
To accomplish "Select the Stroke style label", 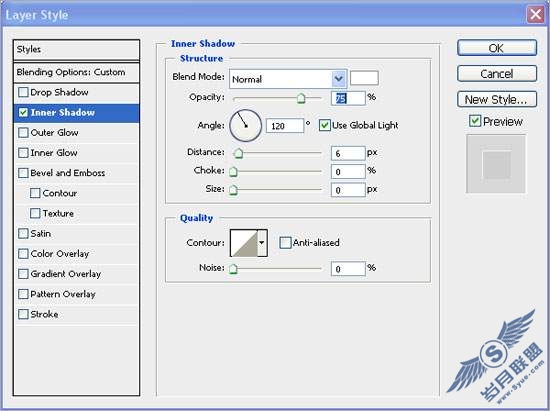I will tap(44, 314).
